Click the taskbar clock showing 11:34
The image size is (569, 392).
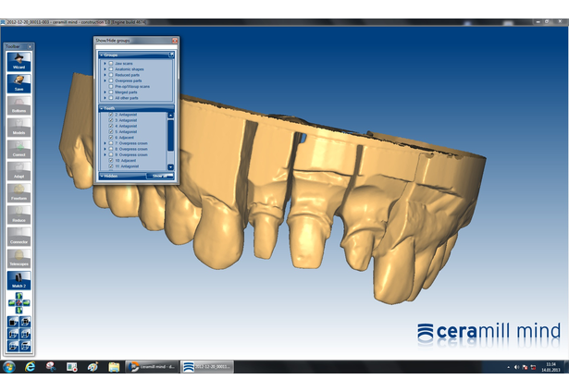click(550, 367)
